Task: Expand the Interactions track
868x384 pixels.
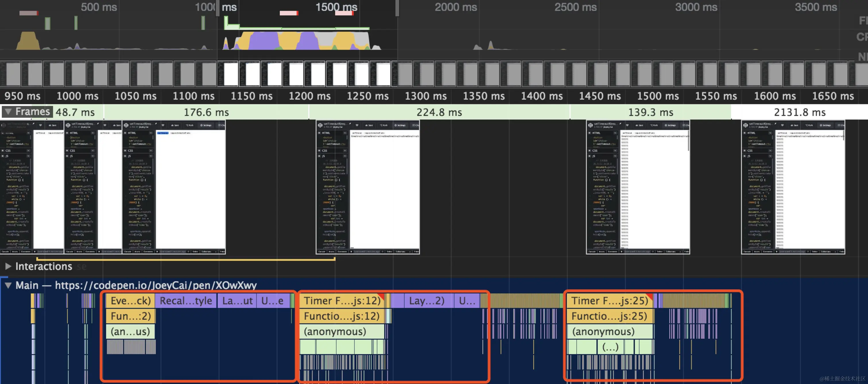Action: pos(8,266)
